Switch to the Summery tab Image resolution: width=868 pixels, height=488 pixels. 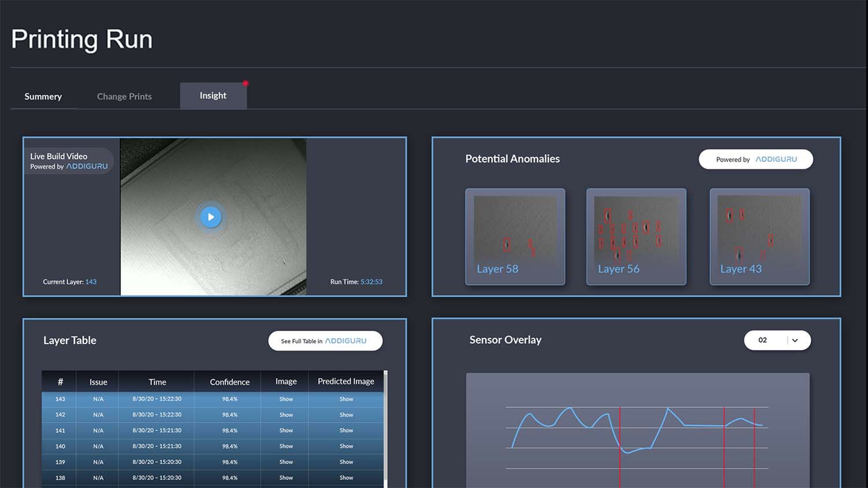[x=43, y=96]
